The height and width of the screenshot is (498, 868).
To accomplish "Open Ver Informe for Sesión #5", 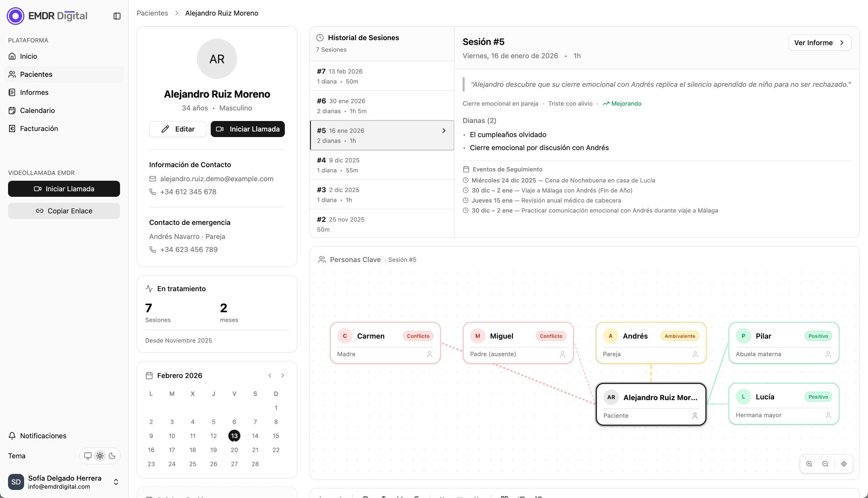I will click(820, 43).
